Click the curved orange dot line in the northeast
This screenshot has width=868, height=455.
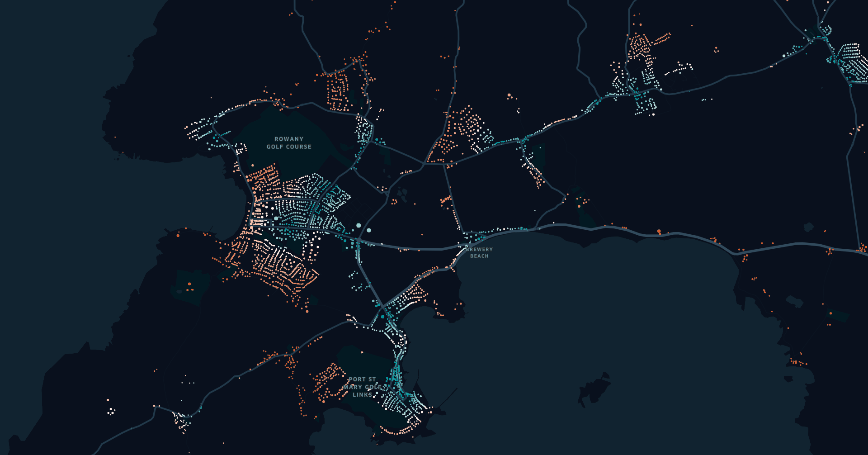click(x=660, y=39)
